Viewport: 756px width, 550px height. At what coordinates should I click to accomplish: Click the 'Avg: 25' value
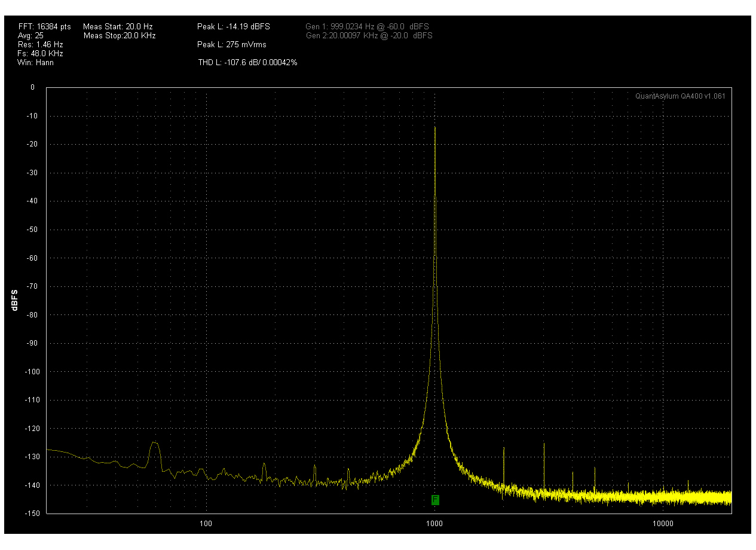31,36
